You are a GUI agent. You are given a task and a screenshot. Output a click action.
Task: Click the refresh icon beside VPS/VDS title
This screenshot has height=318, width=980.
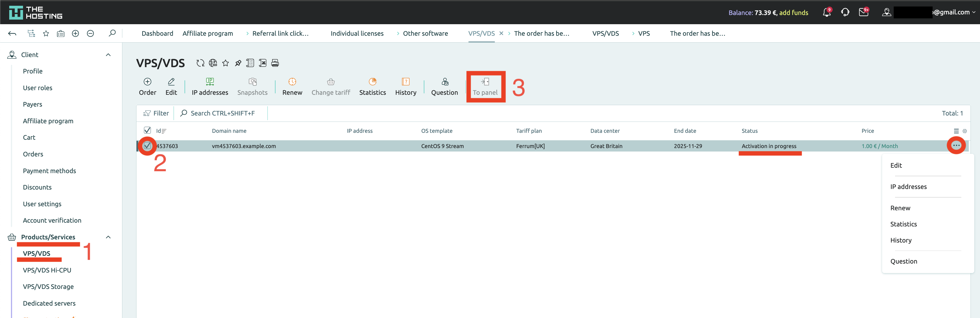(x=200, y=63)
